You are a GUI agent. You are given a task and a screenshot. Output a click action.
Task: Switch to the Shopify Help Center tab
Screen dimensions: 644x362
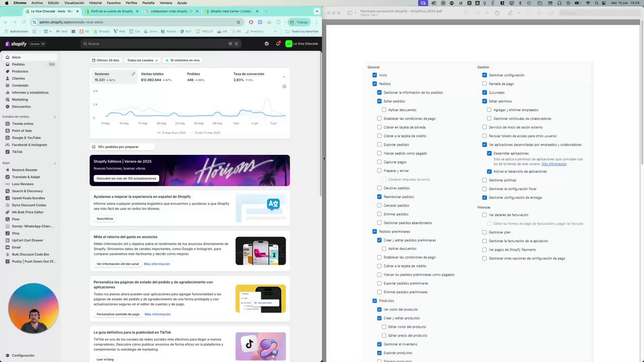coord(230,11)
